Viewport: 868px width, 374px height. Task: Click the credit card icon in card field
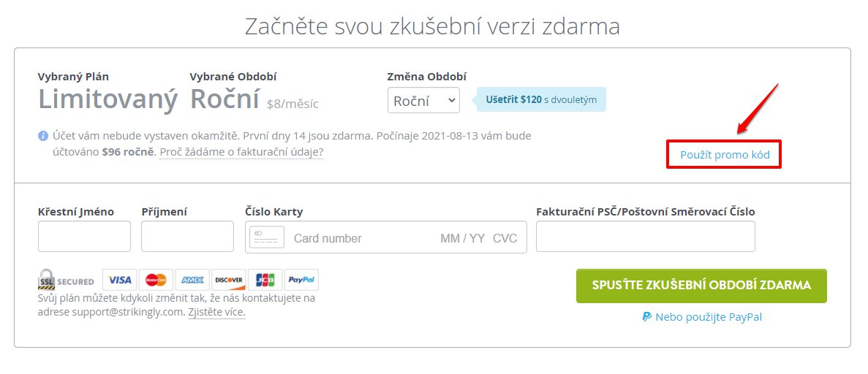point(267,237)
